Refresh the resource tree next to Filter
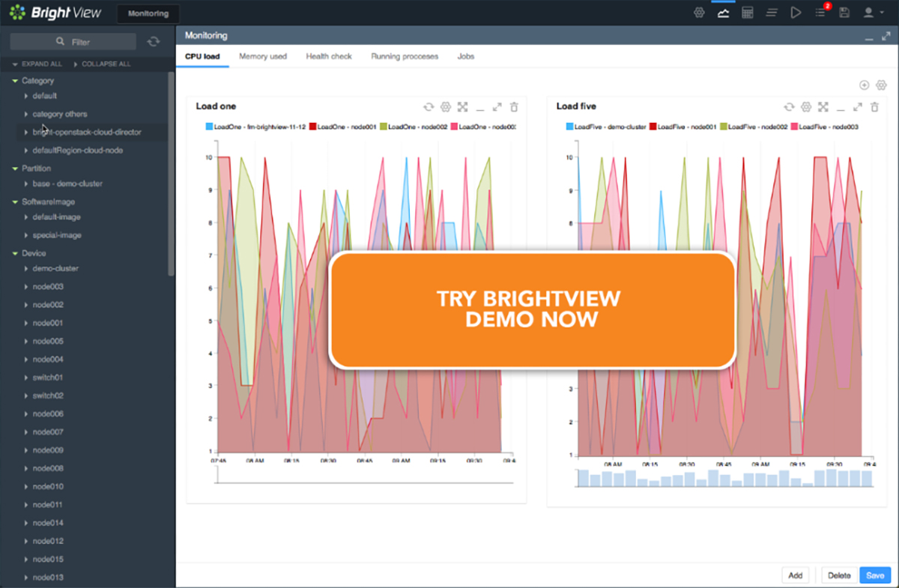 [x=154, y=42]
